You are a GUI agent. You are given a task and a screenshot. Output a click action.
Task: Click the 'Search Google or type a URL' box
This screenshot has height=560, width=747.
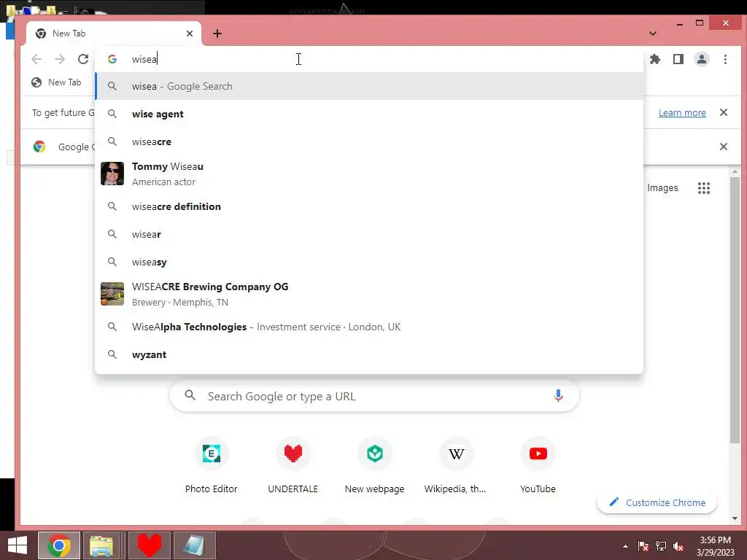(x=374, y=396)
